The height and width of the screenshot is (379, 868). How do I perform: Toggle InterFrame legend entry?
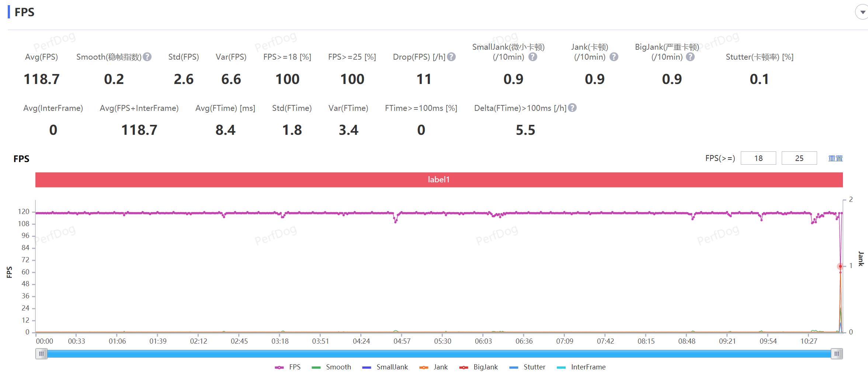pos(581,367)
